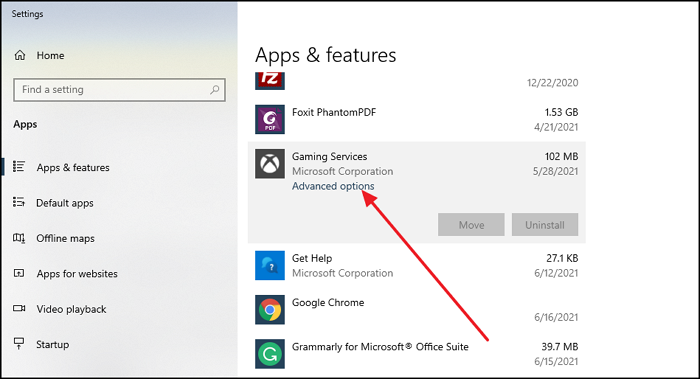The height and width of the screenshot is (379, 700).
Task: Click the Startup icon
Action: pos(19,344)
